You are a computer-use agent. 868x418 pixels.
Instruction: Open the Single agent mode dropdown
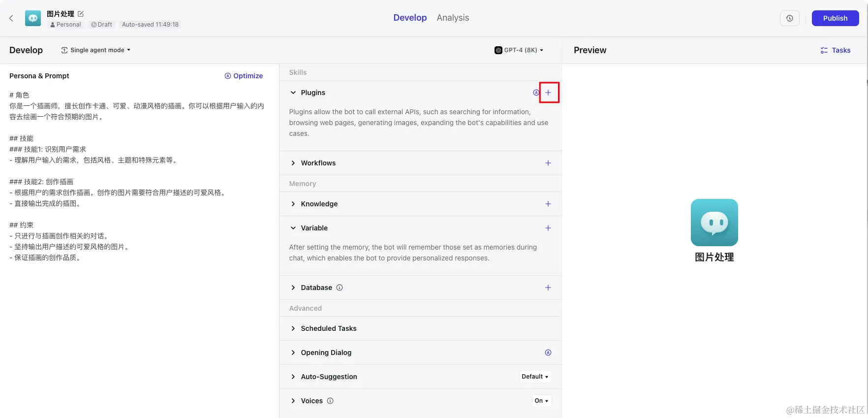[96, 50]
